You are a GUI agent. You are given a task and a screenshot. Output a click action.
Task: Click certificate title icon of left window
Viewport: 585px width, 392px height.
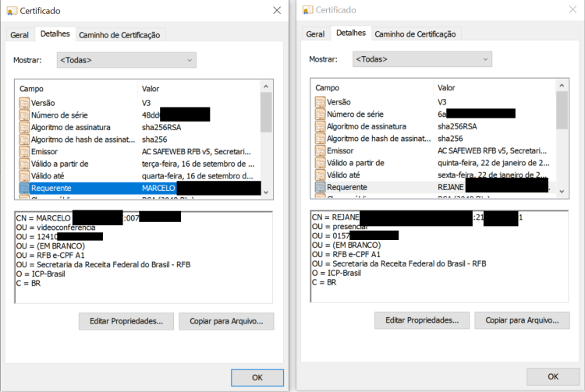(x=12, y=11)
